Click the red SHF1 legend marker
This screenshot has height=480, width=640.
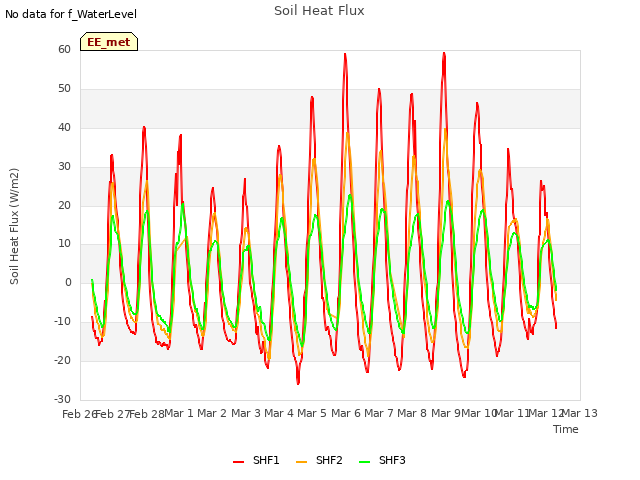(238, 461)
